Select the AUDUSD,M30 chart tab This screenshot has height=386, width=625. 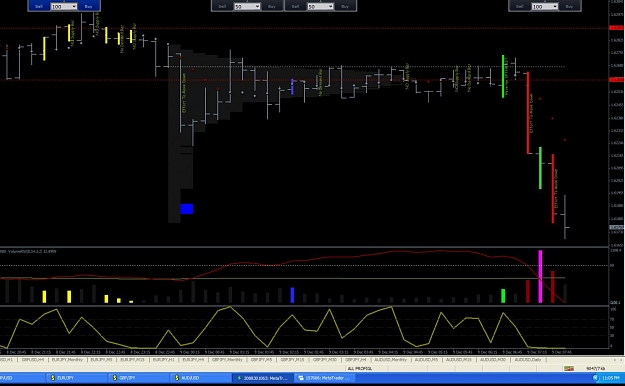click(493, 359)
